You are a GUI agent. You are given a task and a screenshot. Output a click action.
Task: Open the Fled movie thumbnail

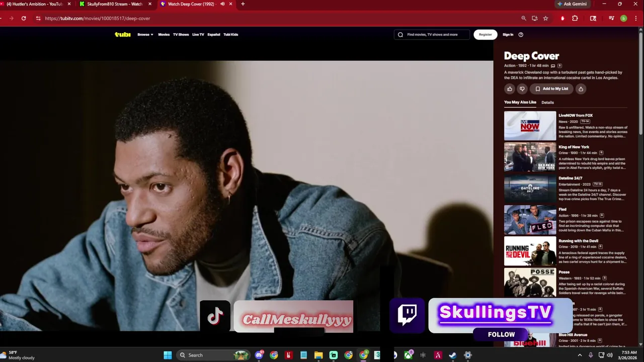pyautogui.click(x=530, y=220)
